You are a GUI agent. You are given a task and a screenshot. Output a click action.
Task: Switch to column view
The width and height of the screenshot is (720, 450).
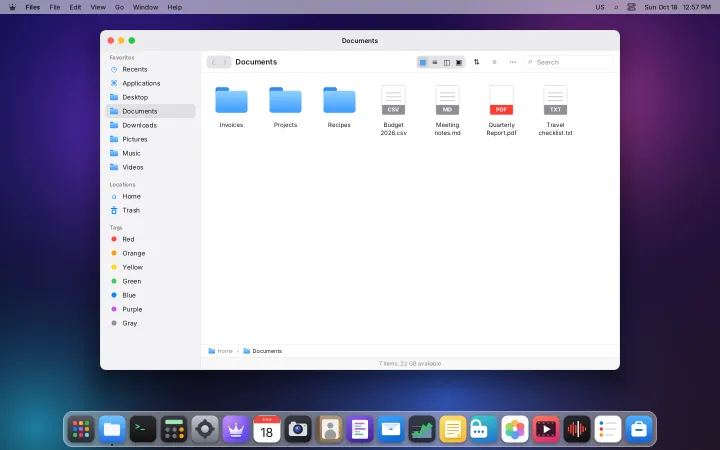pyautogui.click(x=447, y=62)
